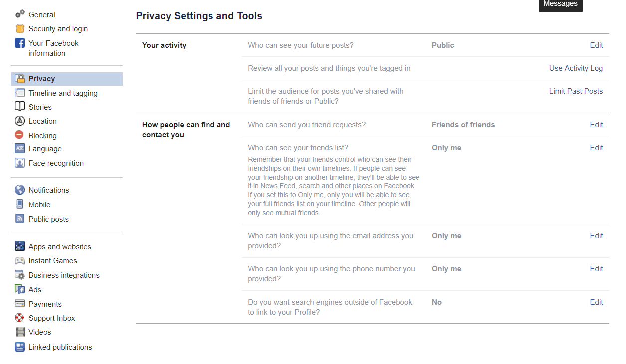Click the Security and login shield icon
The width and height of the screenshot is (626, 364).
click(20, 29)
